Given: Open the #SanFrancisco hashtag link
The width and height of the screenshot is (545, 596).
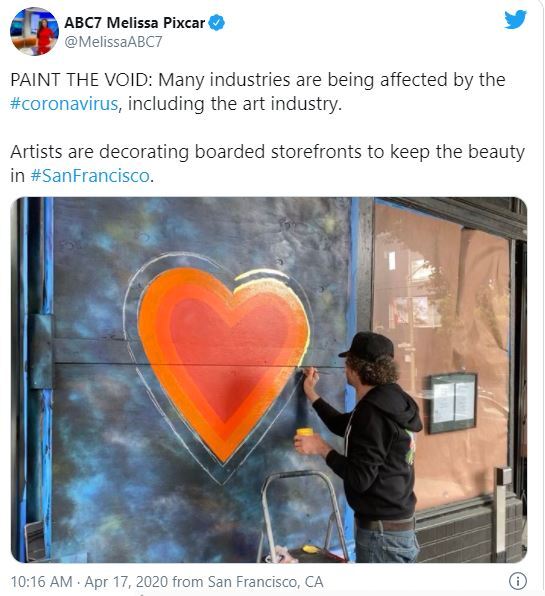Looking at the screenshot, I should 90,176.
